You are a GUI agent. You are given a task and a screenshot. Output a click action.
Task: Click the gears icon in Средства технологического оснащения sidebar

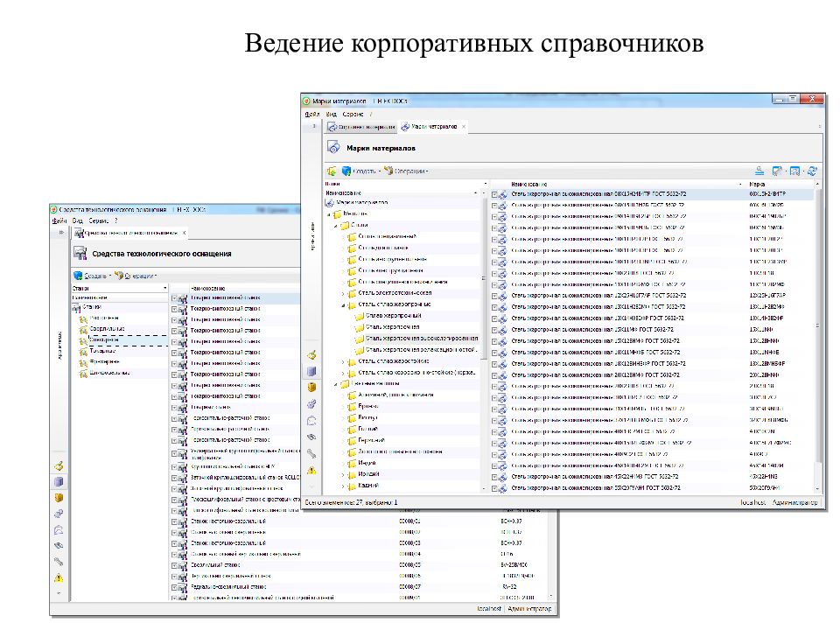click(59, 514)
